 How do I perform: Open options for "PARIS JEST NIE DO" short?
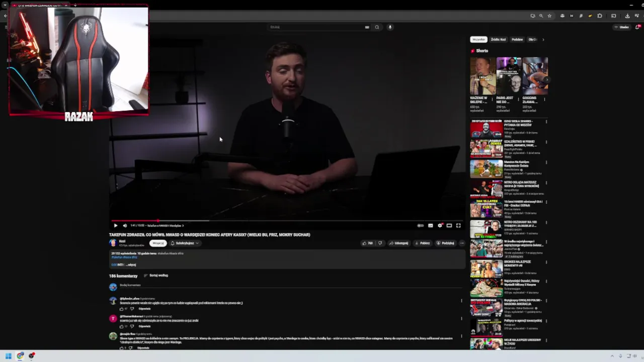pyautogui.click(x=518, y=100)
